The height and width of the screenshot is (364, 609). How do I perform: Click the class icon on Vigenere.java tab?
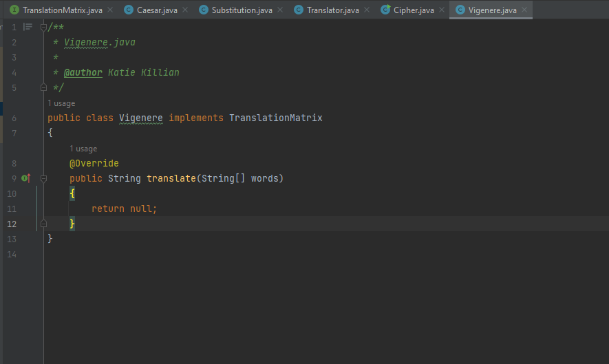(x=460, y=10)
